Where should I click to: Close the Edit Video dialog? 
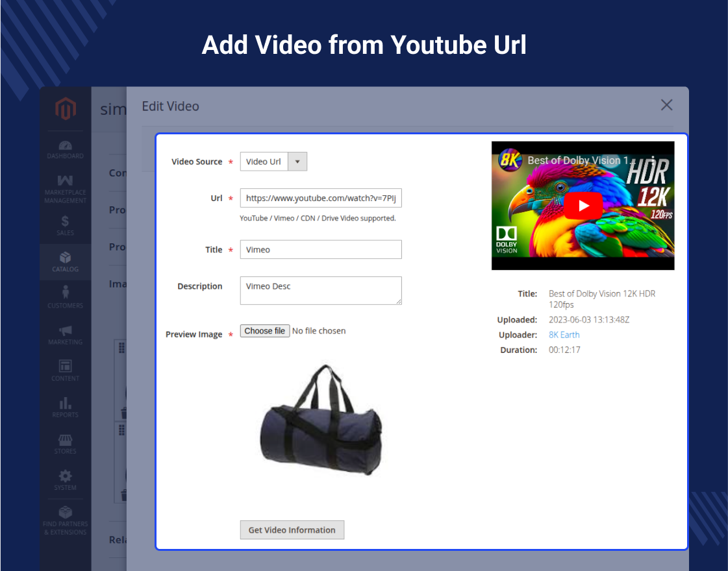[x=667, y=105]
